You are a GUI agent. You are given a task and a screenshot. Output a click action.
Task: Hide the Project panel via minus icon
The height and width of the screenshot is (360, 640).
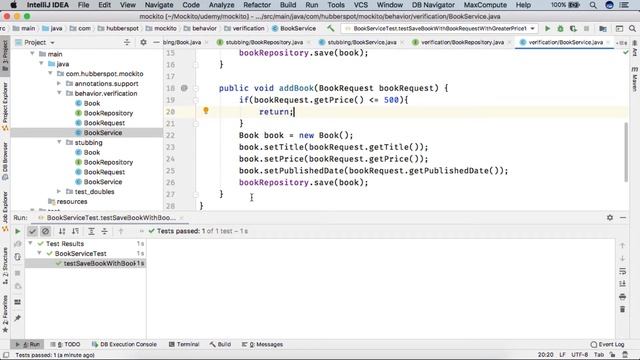click(156, 42)
